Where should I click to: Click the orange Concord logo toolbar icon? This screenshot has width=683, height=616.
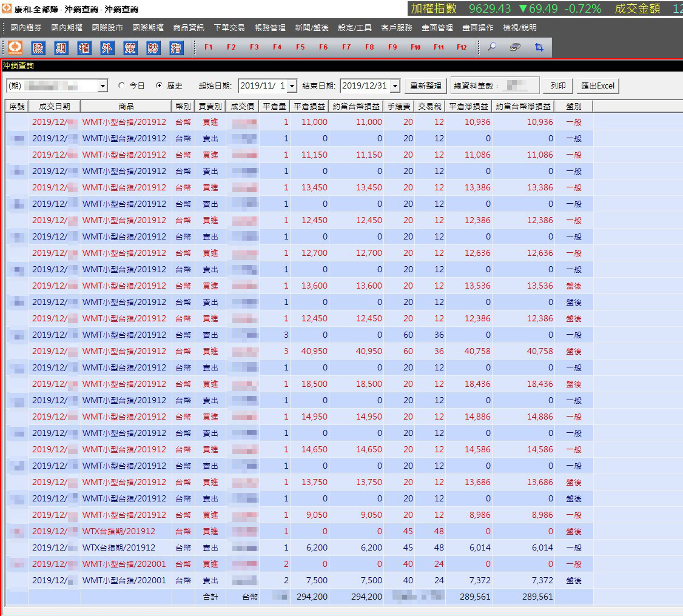coord(15,47)
